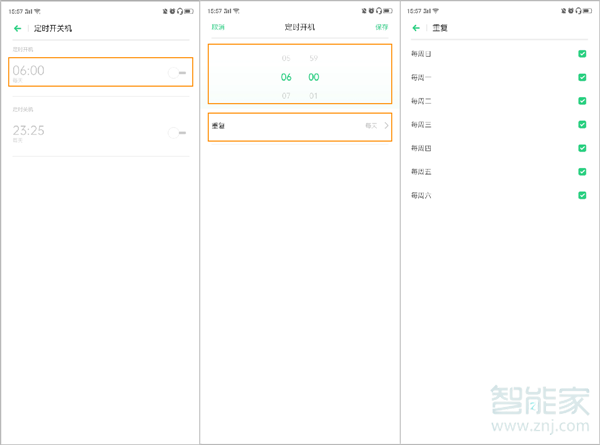Tap the 每周三 label
This screenshot has height=445, width=600.
421,125
